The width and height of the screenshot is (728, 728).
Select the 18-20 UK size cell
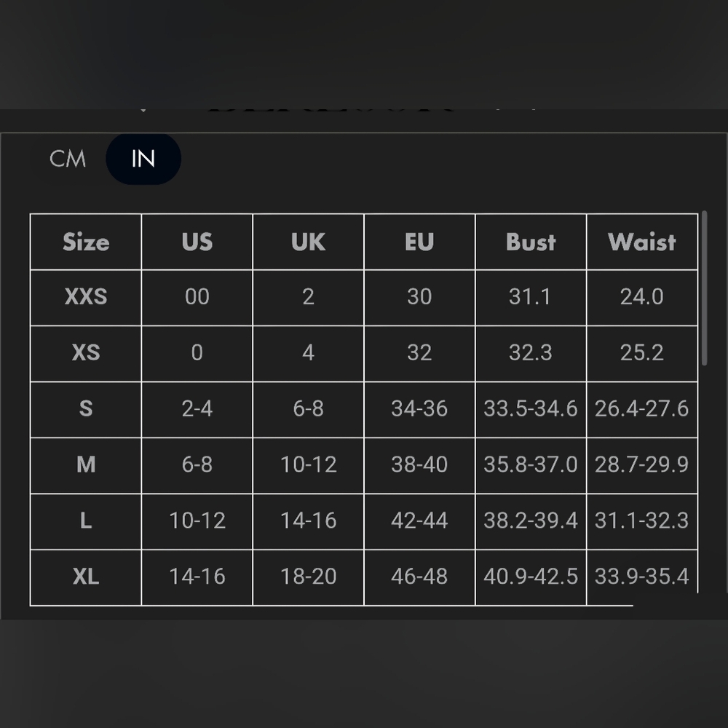308,577
